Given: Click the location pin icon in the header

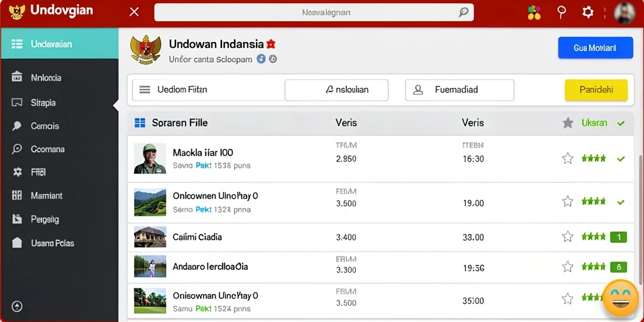Looking at the screenshot, I should tap(562, 12).
